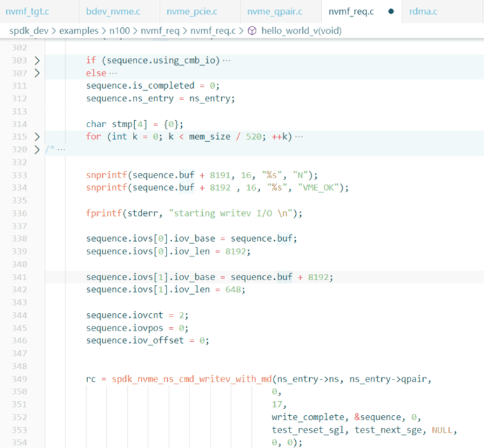This screenshot has height=448, width=484.
Task: Click ellipsis after folded /* comment
Action: tap(61, 150)
